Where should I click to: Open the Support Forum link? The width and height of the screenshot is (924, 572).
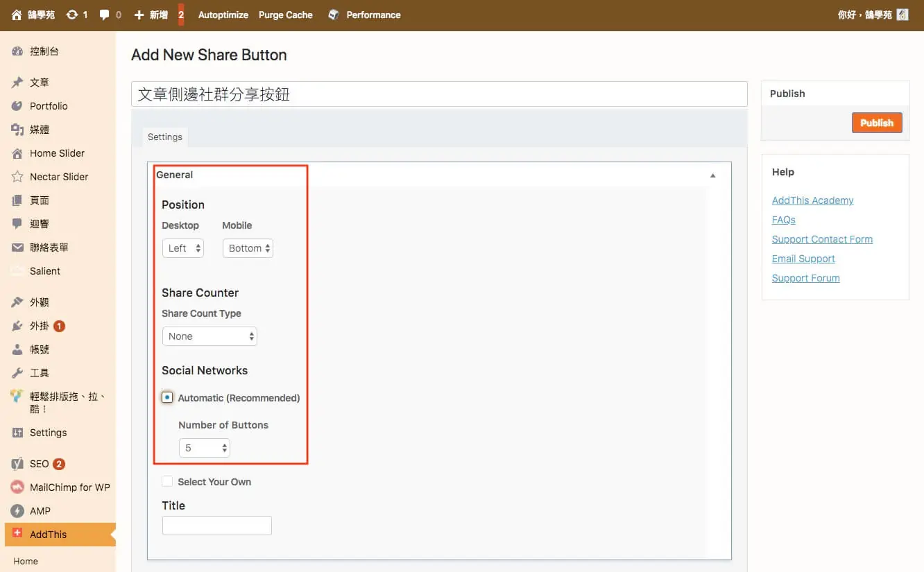coord(805,278)
